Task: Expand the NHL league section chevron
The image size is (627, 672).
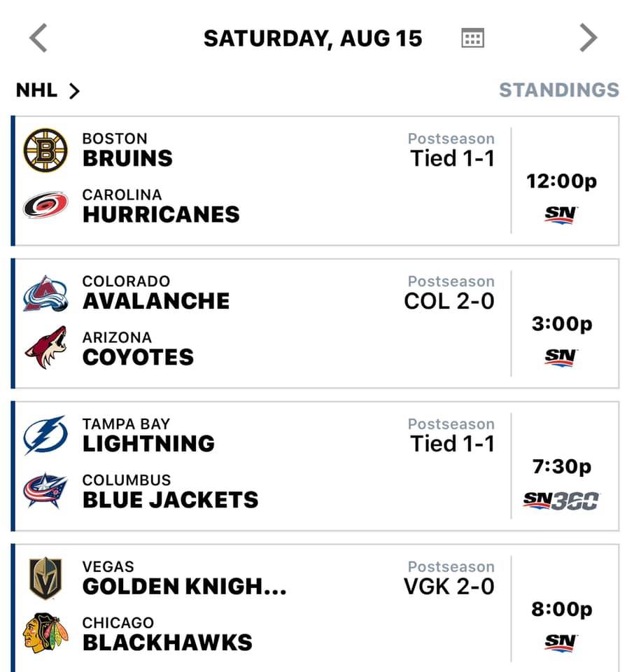Action: (x=74, y=91)
